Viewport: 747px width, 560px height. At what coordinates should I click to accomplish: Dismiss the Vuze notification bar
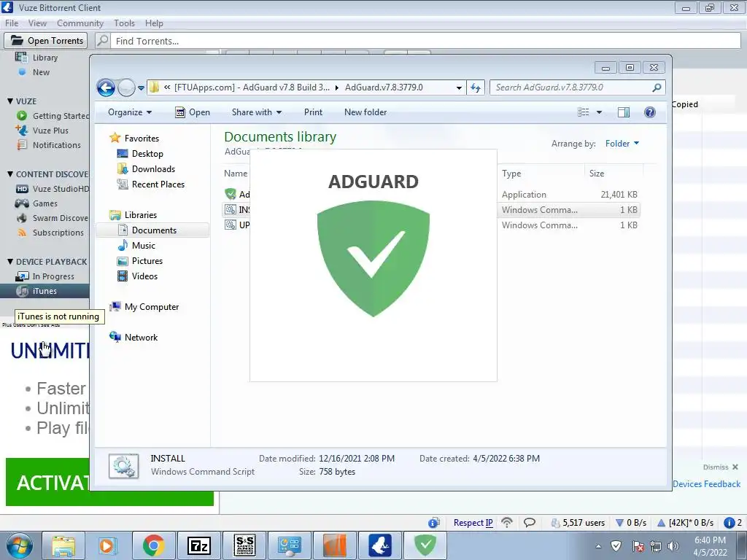tap(720, 467)
